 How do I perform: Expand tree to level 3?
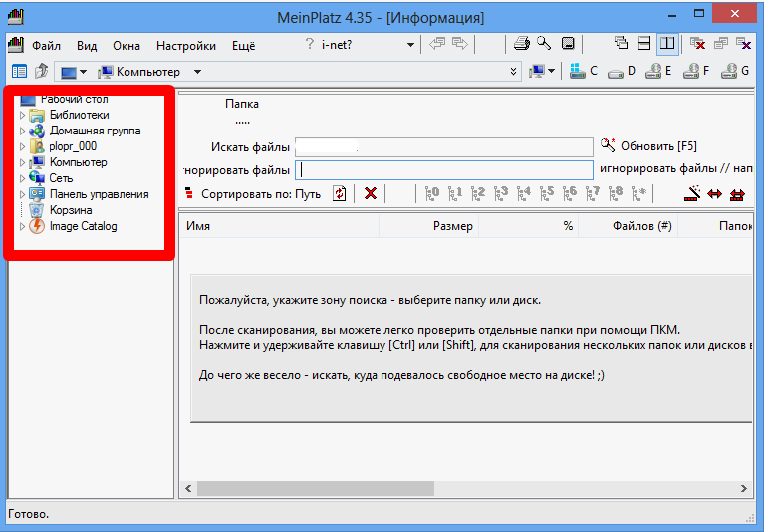(501, 193)
